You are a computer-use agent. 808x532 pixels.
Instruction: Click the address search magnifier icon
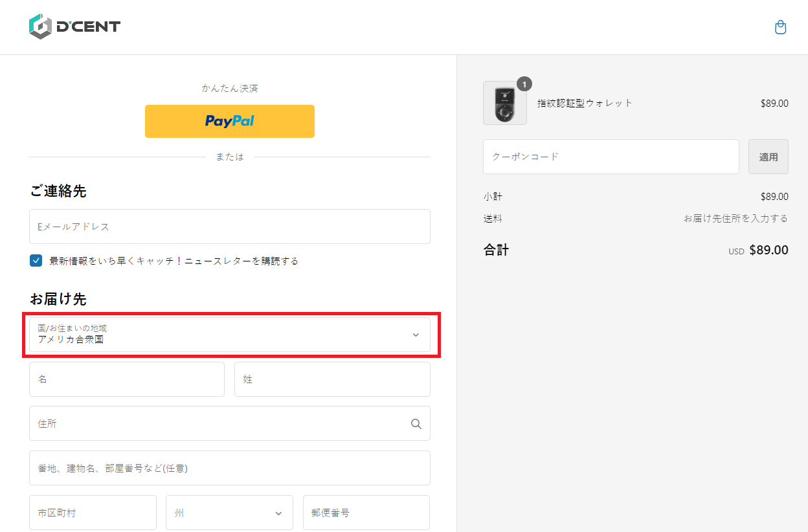point(416,424)
